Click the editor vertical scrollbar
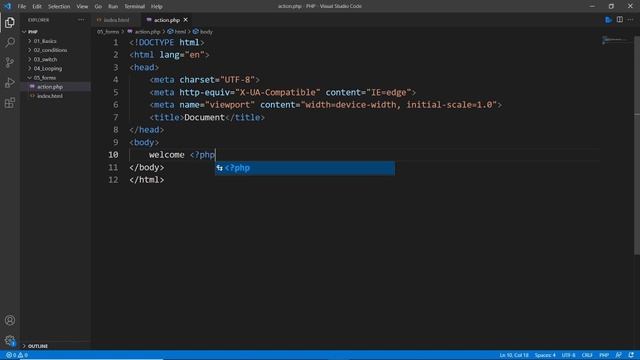 [636, 145]
